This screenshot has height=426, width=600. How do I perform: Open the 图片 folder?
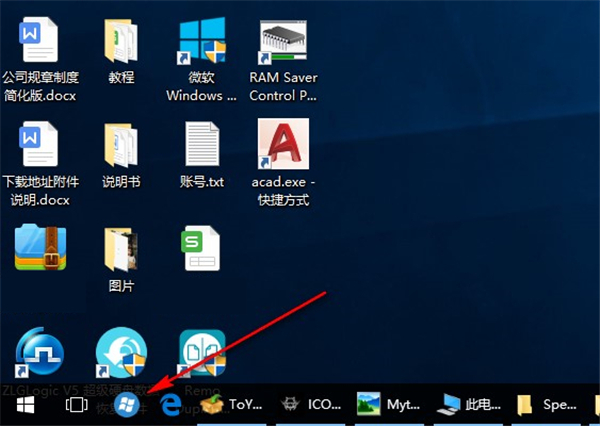point(120,250)
